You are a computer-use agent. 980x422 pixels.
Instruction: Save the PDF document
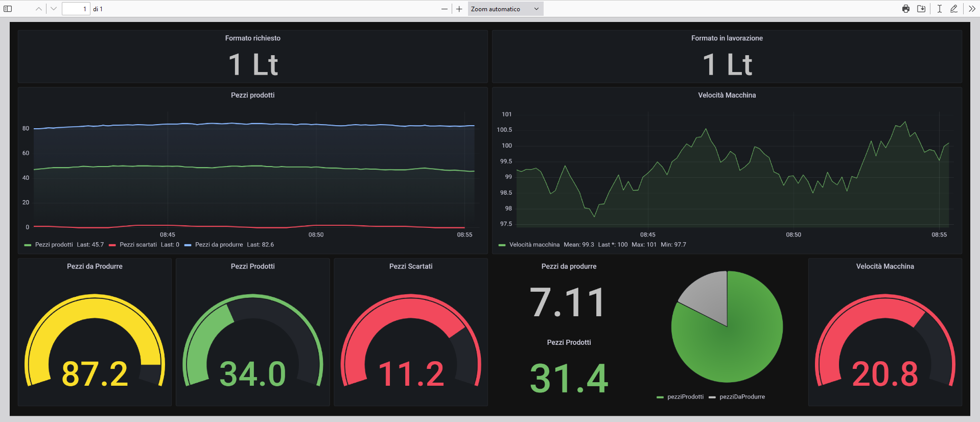pyautogui.click(x=921, y=9)
